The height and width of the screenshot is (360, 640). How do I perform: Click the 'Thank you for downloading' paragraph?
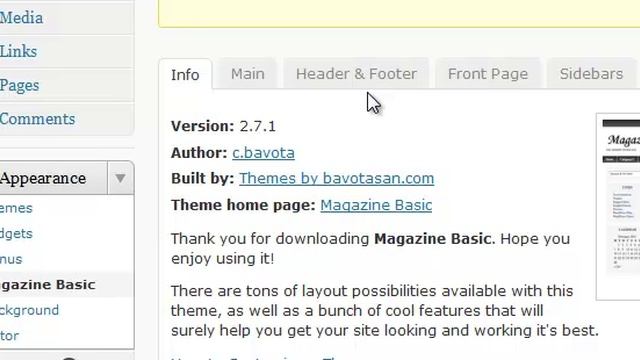click(370, 248)
